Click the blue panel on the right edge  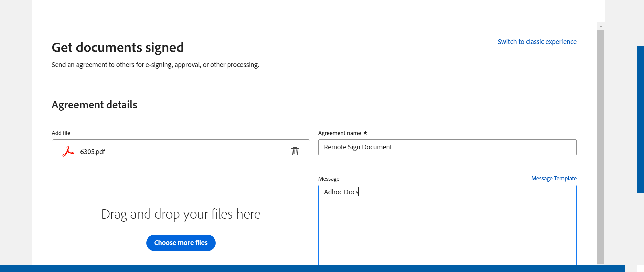tap(640, 119)
